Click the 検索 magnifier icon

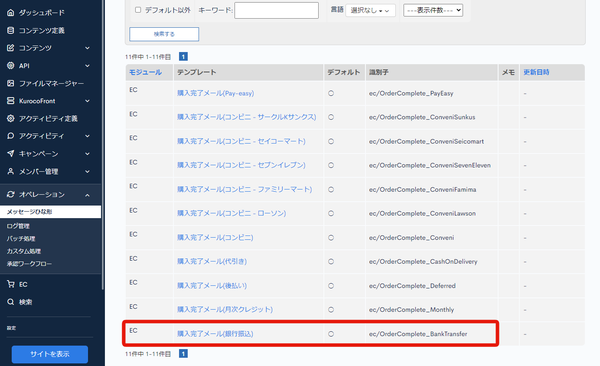(11, 302)
